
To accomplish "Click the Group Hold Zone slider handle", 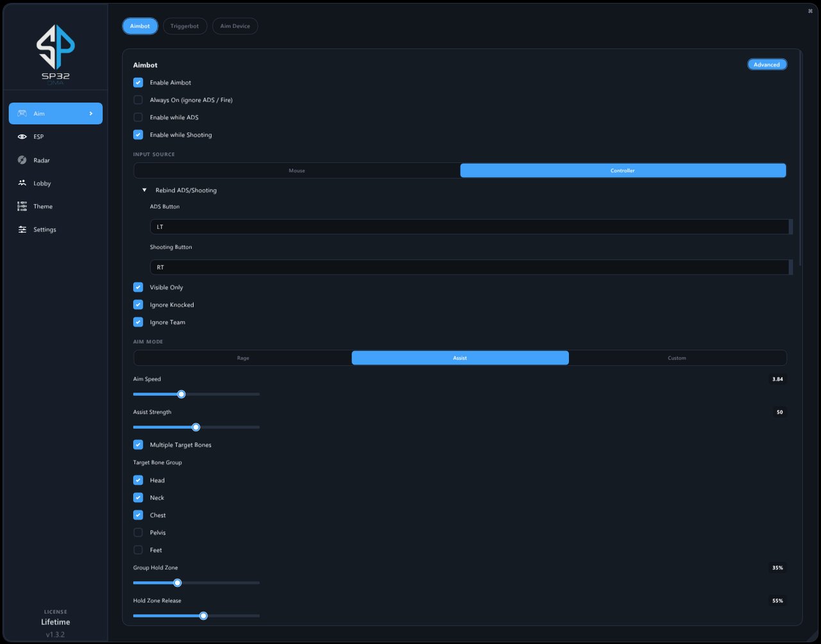I will click(x=178, y=583).
